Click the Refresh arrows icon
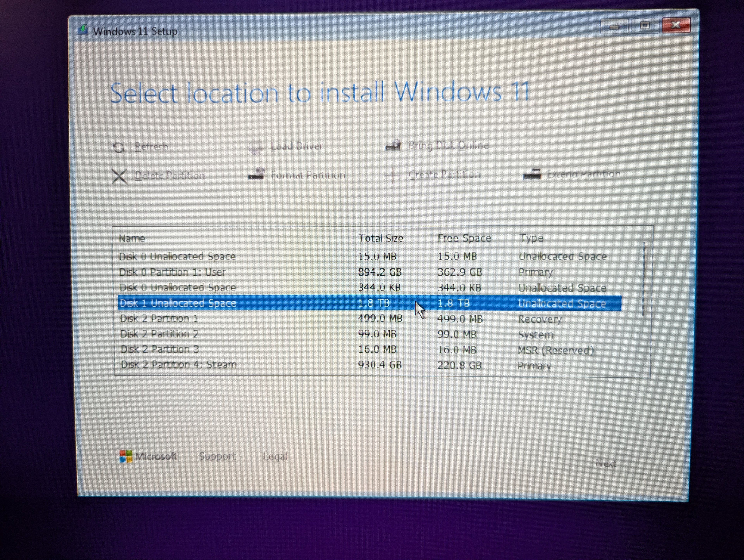The height and width of the screenshot is (560, 744). click(118, 147)
